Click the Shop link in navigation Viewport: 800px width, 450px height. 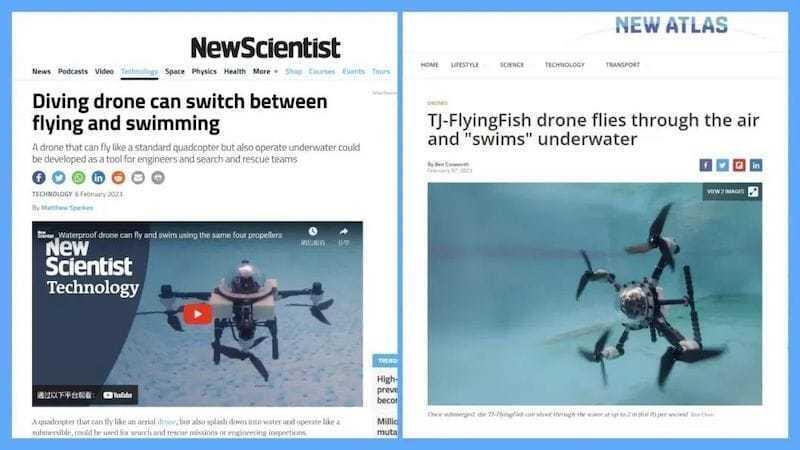point(293,71)
